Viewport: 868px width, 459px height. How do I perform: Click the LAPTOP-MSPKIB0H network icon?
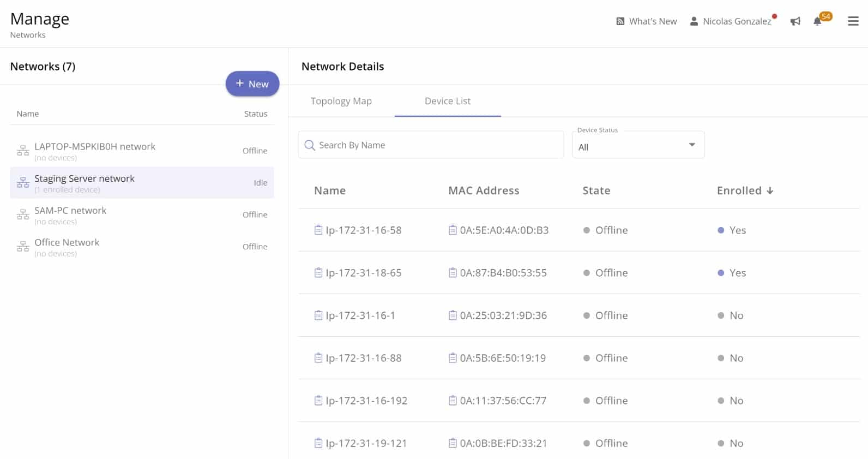tap(23, 151)
